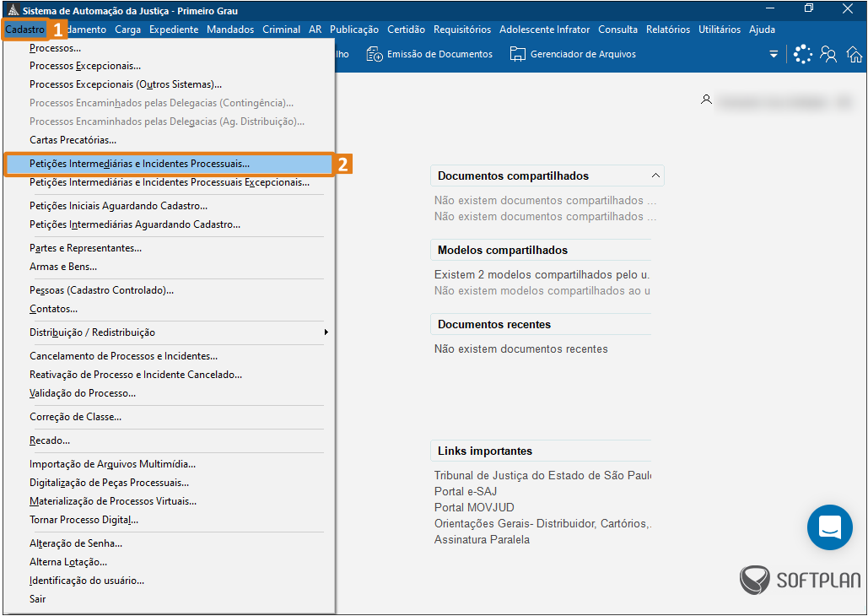Image resolution: width=868 pixels, height=616 pixels.
Task: Open the Mandados menu
Action: click(230, 30)
